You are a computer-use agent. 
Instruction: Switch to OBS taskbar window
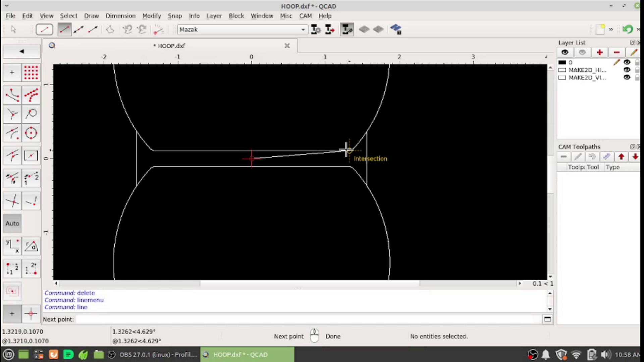tap(153, 355)
